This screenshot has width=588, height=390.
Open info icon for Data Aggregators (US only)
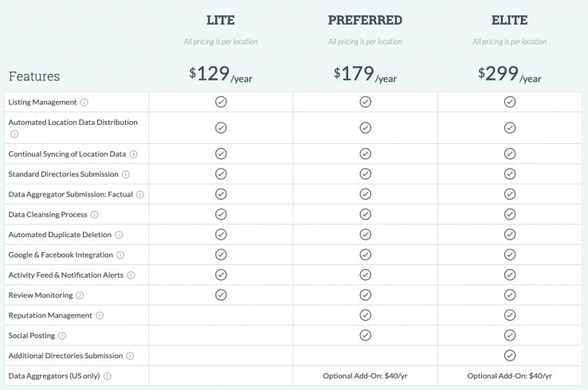(x=108, y=376)
